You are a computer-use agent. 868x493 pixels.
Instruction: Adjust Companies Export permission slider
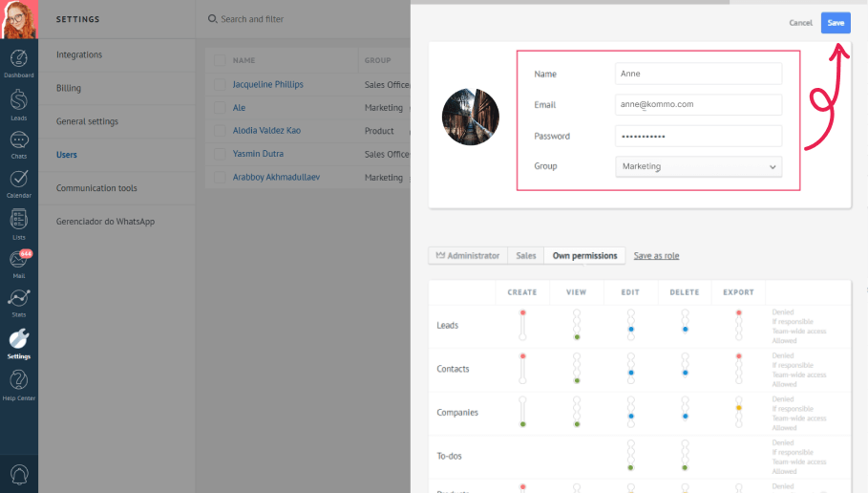[738, 412]
